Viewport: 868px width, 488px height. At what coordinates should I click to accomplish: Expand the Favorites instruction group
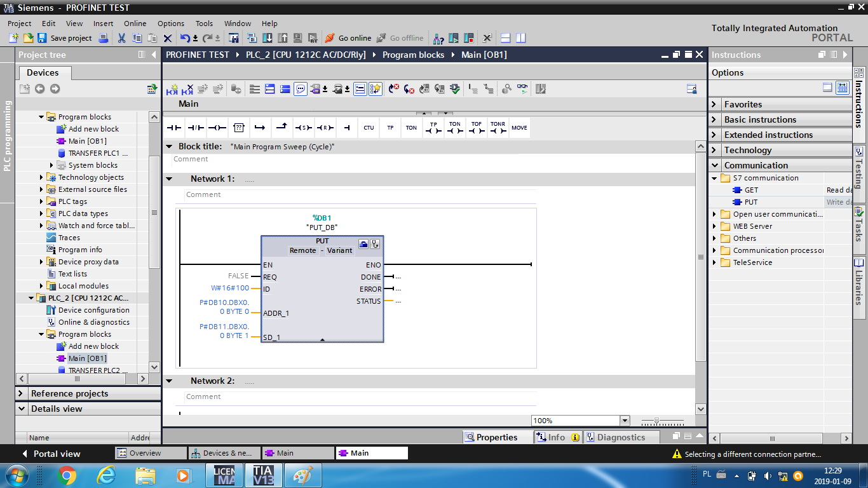coord(714,104)
